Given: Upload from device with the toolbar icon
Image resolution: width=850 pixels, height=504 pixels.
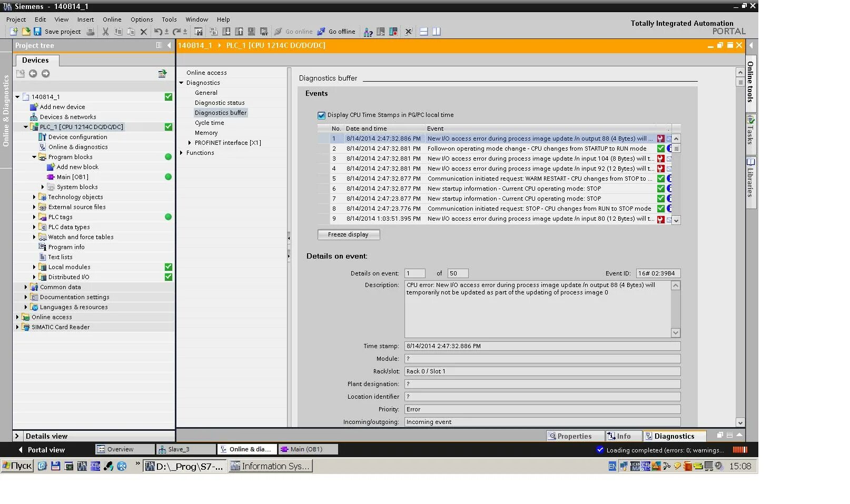Looking at the screenshot, I should tap(239, 32).
